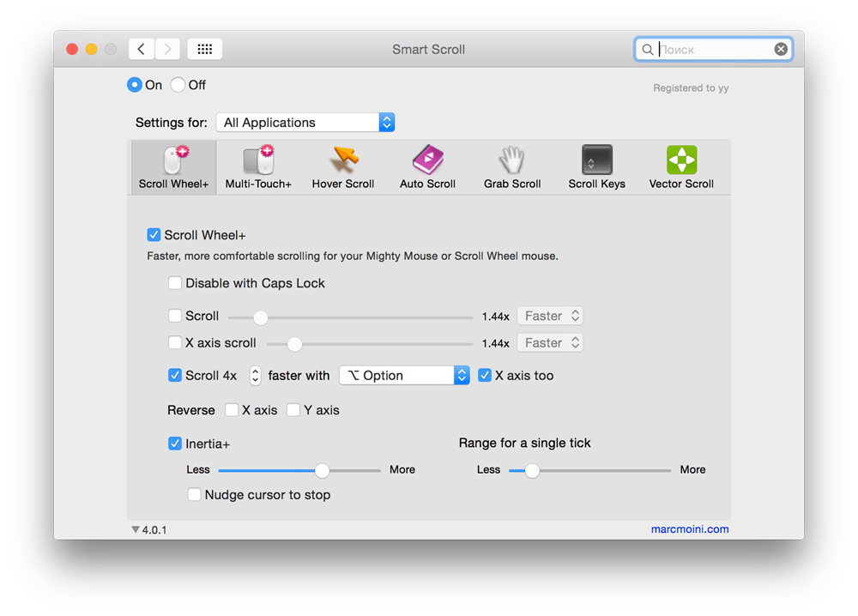
Task: Open the marcmoini.com link
Action: 690,529
